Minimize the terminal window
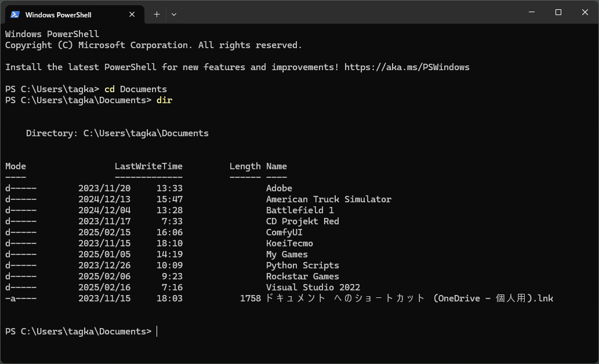 (x=532, y=12)
